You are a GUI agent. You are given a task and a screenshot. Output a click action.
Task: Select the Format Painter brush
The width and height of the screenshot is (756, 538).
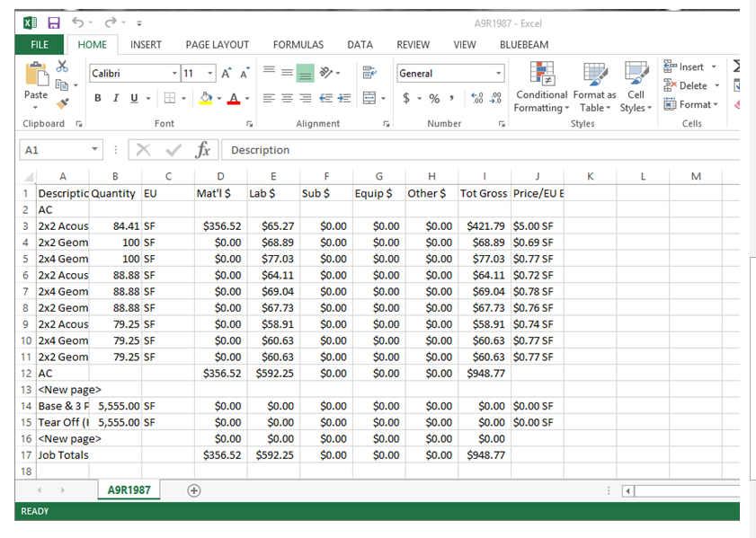click(x=62, y=103)
